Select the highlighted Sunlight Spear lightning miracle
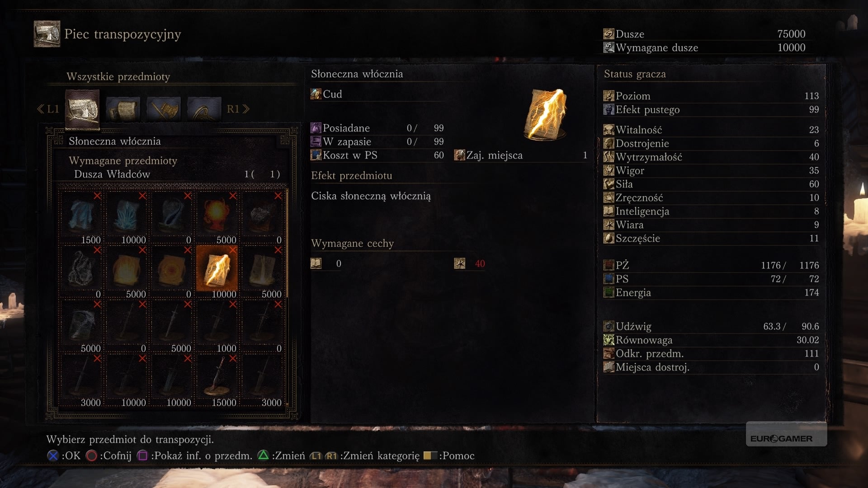Screen dimensions: 868x488 (217, 271)
